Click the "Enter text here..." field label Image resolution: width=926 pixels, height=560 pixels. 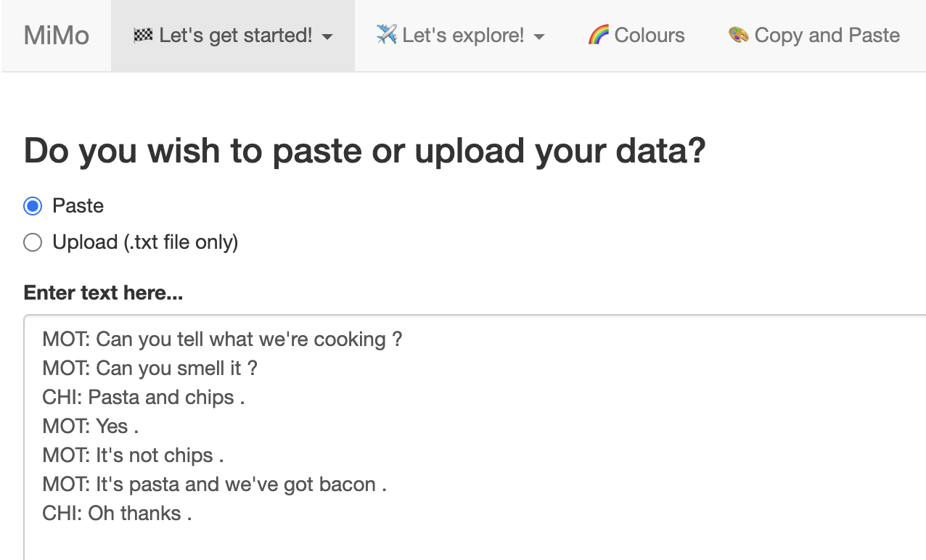click(103, 293)
